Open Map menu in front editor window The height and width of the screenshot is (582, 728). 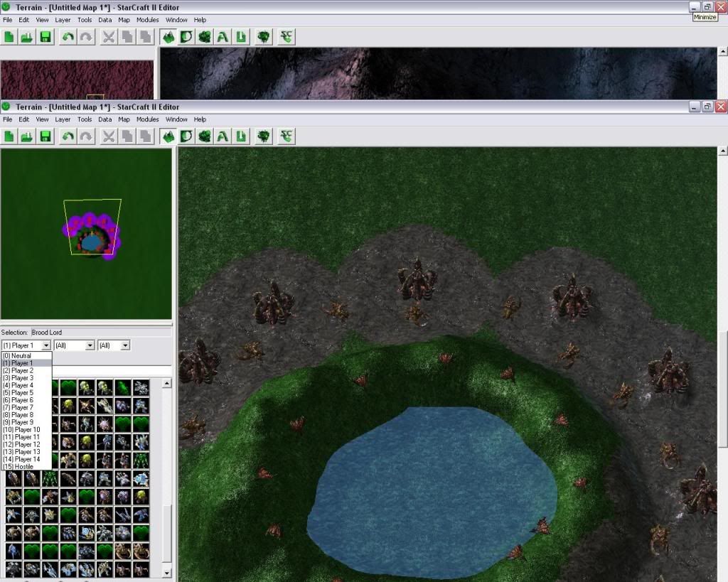tap(124, 119)
